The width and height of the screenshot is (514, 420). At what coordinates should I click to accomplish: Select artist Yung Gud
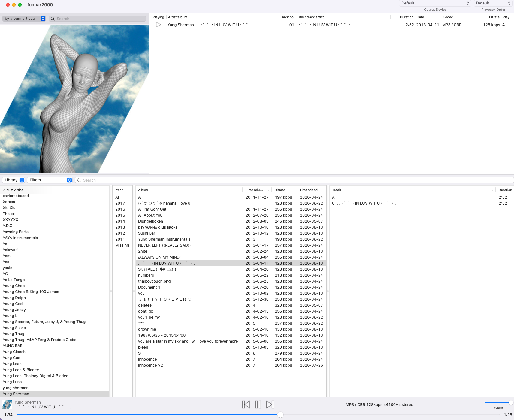[55, 358]
